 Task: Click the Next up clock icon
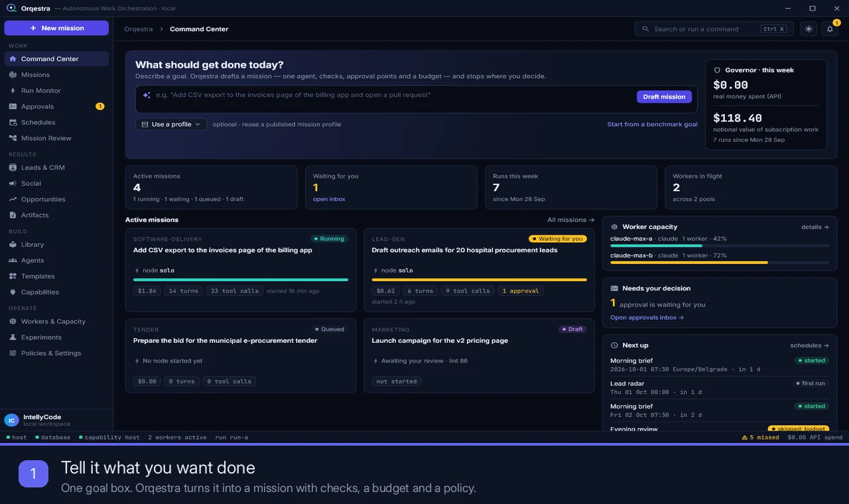click(614, 346)
